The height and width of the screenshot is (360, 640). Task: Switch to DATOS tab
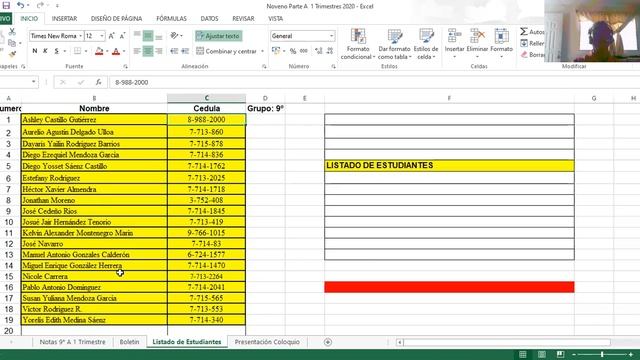click(x=209, y=18)
